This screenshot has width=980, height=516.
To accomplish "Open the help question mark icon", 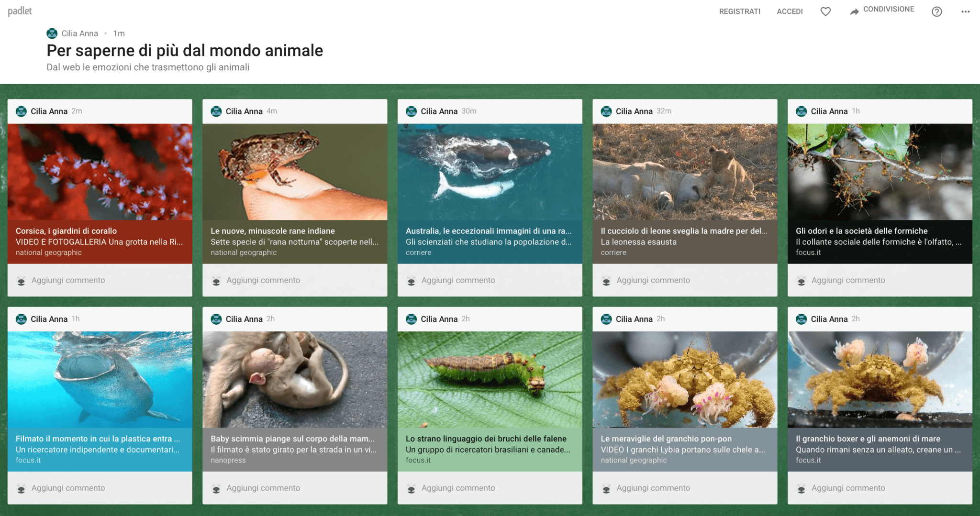I will tap(936, 11).
